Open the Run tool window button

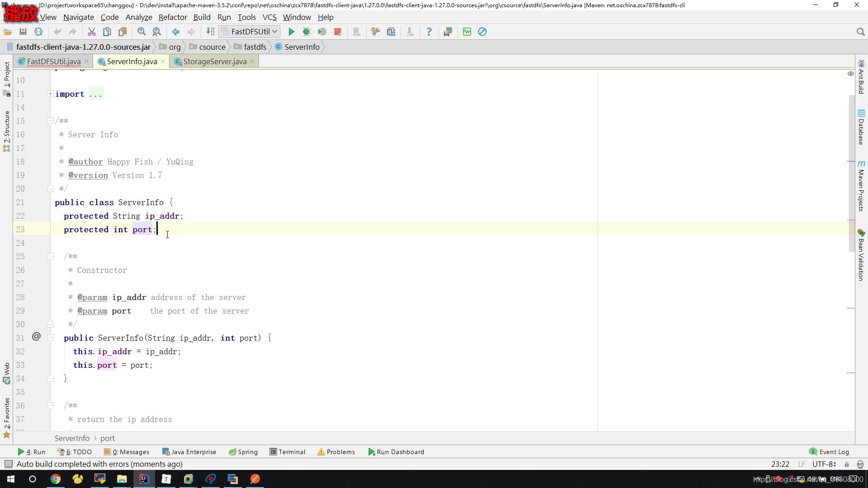coord(32,452)
